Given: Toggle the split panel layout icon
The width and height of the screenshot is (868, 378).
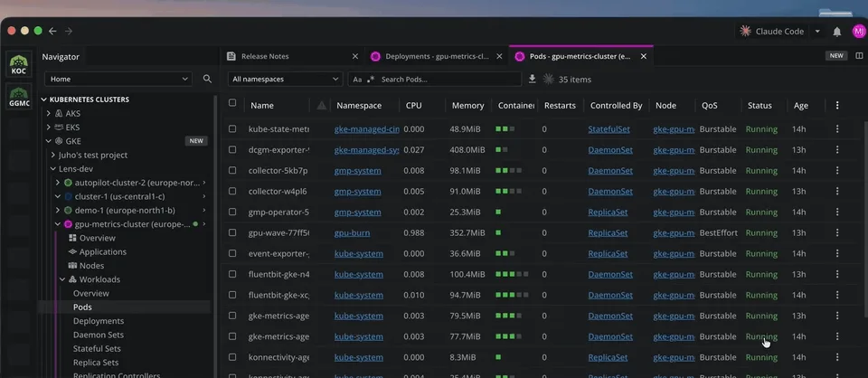Looking at the screenshot, I should tap(859, 56).
